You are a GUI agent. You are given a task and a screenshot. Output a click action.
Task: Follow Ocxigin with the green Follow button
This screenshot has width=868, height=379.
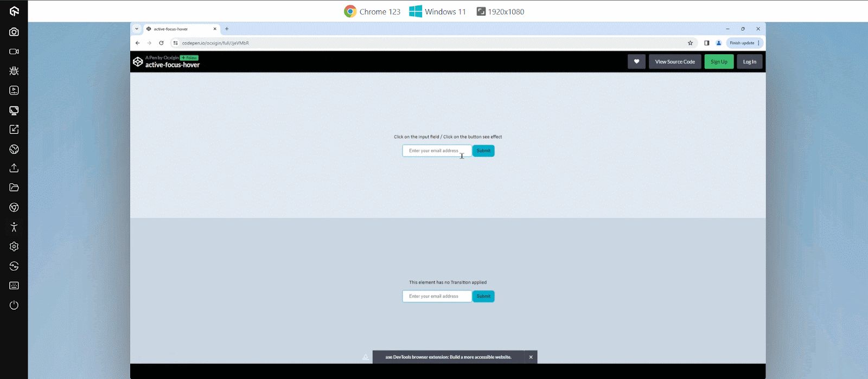tap(189, 57)
